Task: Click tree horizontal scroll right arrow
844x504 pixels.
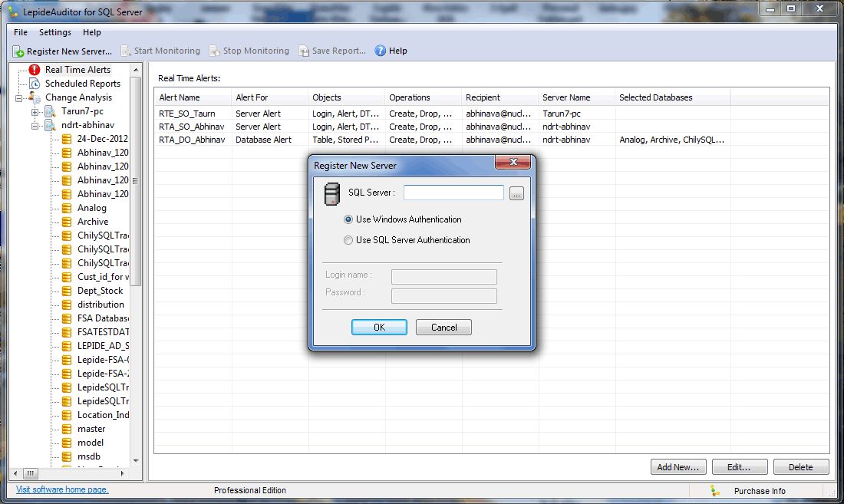Action: (x=123, y=473)
